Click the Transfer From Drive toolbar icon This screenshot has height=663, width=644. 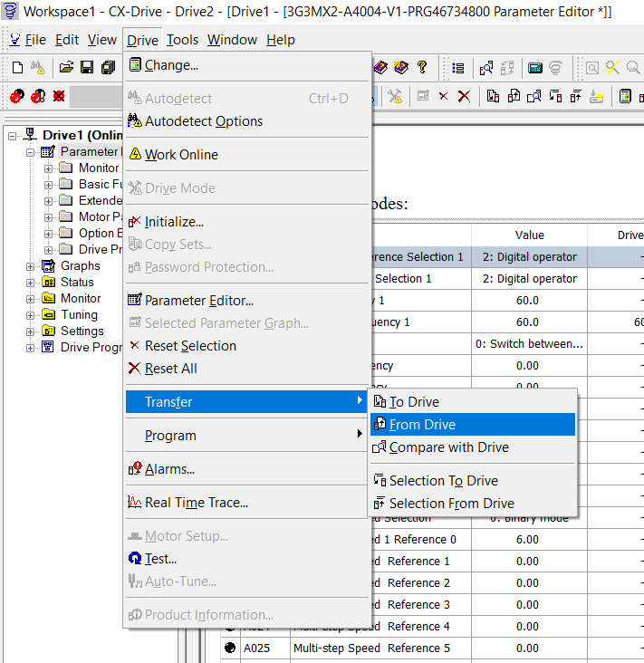click(x=514, y=96)
